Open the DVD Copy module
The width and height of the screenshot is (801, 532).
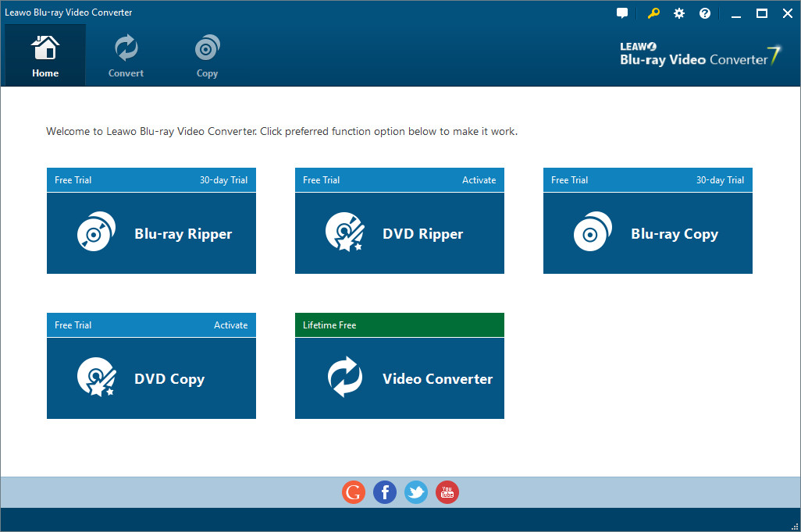click(151, 378)
